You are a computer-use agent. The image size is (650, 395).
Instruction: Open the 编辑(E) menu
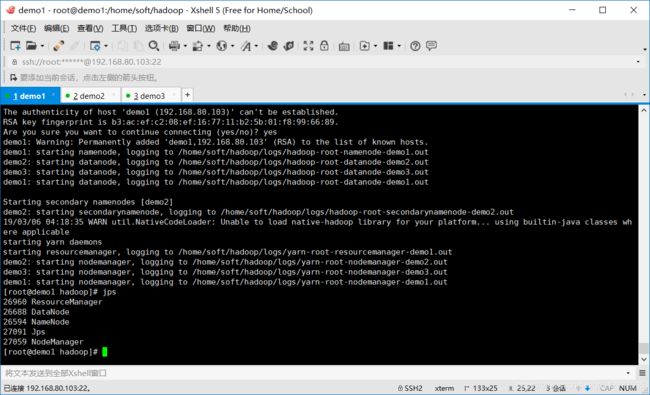[x=56, y=28]
